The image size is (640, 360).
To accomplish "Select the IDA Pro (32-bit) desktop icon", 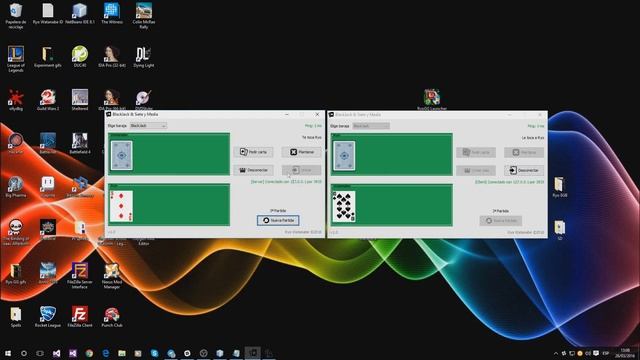I will click(x=112, y=57).
